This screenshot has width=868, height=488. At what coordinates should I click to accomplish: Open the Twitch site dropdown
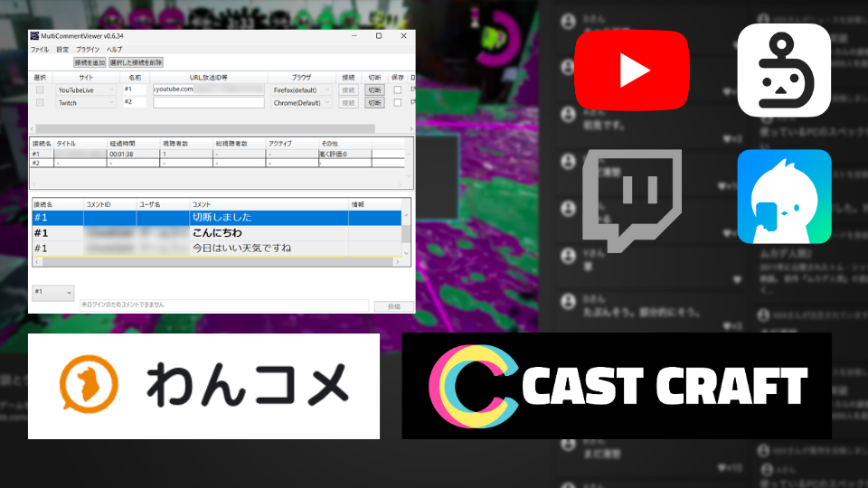point(86,103)
